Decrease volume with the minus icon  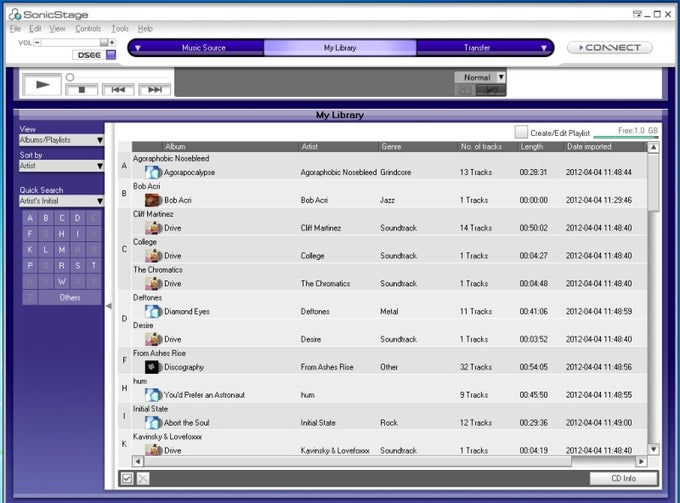tap(37, 42)
